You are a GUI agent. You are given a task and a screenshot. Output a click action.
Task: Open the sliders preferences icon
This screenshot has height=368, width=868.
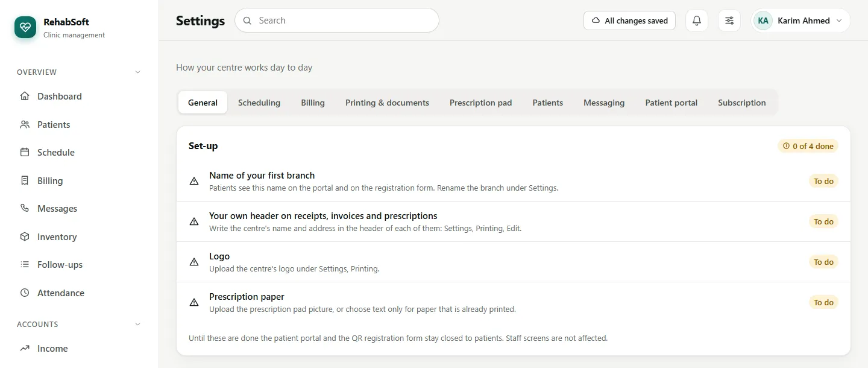pos(729,21)
